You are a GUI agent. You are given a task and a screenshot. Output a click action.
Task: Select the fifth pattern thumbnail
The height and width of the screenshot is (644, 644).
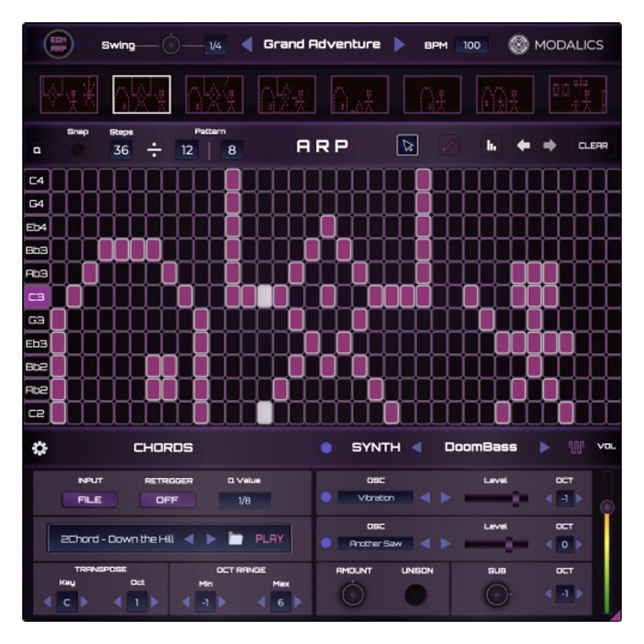point(360,94)
